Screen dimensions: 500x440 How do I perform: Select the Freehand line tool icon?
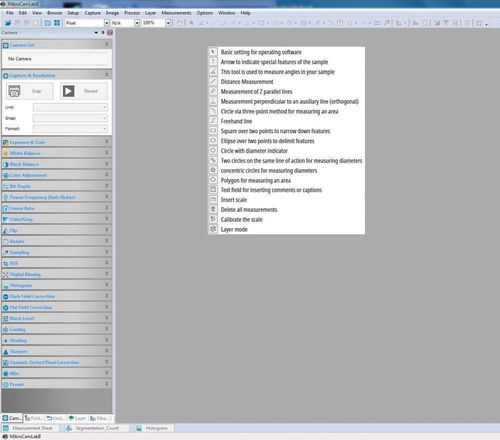(213, 121)
